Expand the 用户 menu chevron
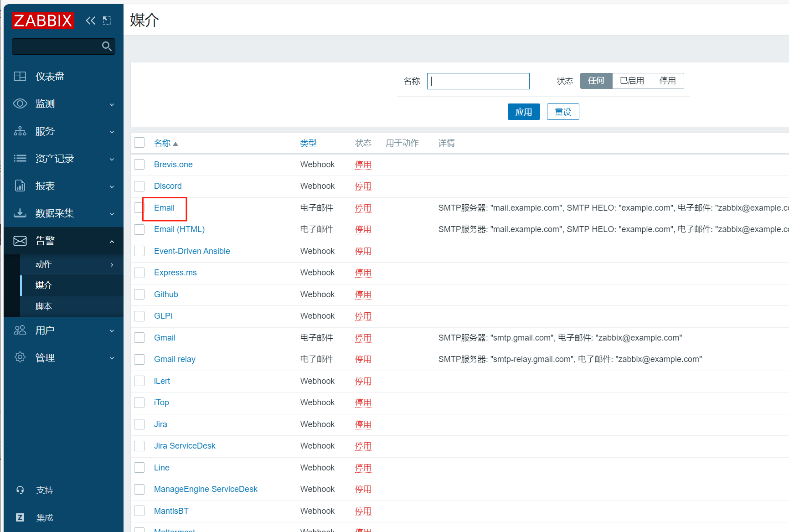789x532 pixels. pos(112,331)
